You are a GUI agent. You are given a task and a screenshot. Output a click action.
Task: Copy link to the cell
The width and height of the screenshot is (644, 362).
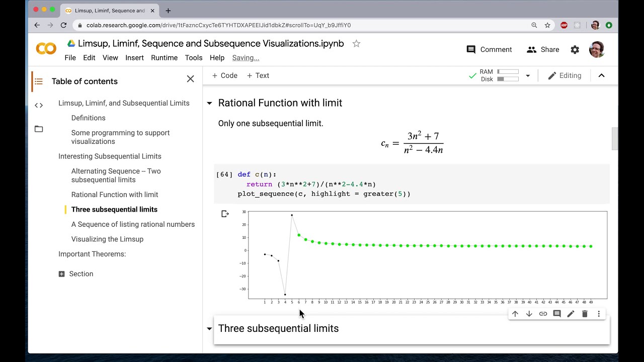coord(543,314)
